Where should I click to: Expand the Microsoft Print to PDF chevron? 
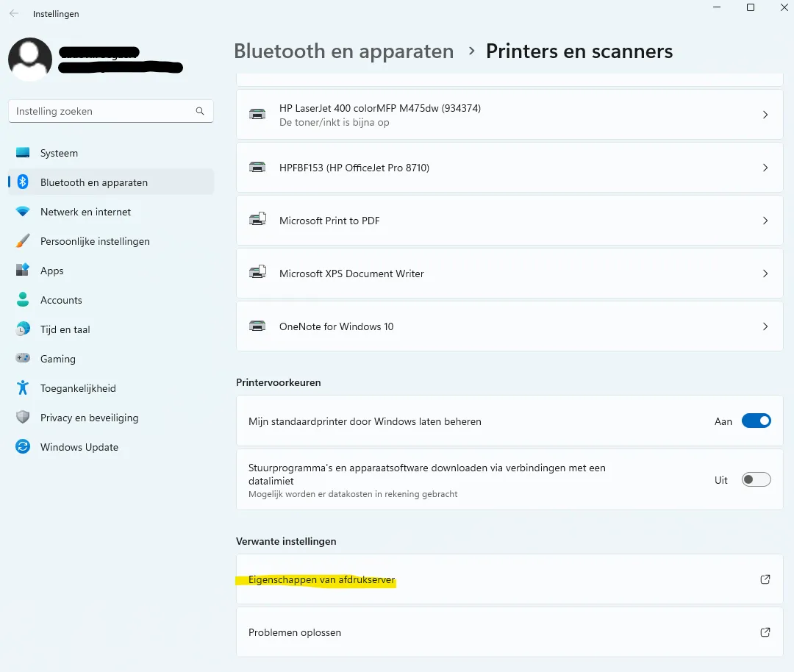(765, 221)
